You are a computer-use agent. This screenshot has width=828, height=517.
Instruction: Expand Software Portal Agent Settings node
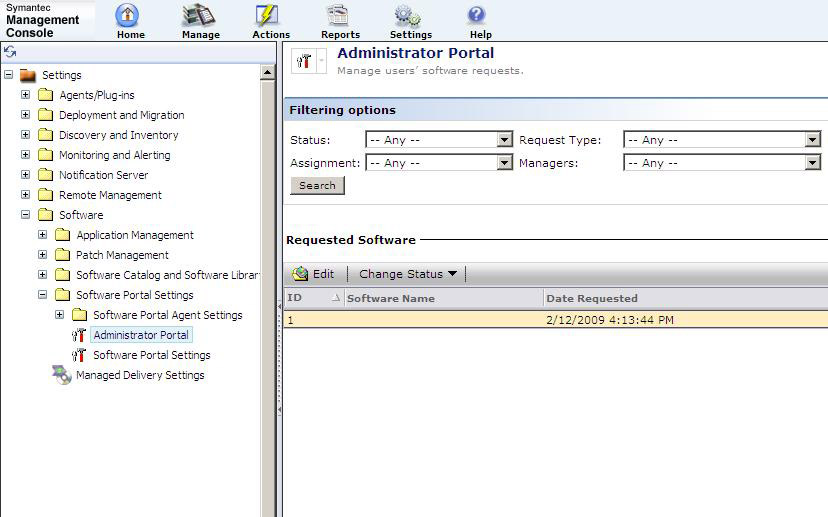59,315
